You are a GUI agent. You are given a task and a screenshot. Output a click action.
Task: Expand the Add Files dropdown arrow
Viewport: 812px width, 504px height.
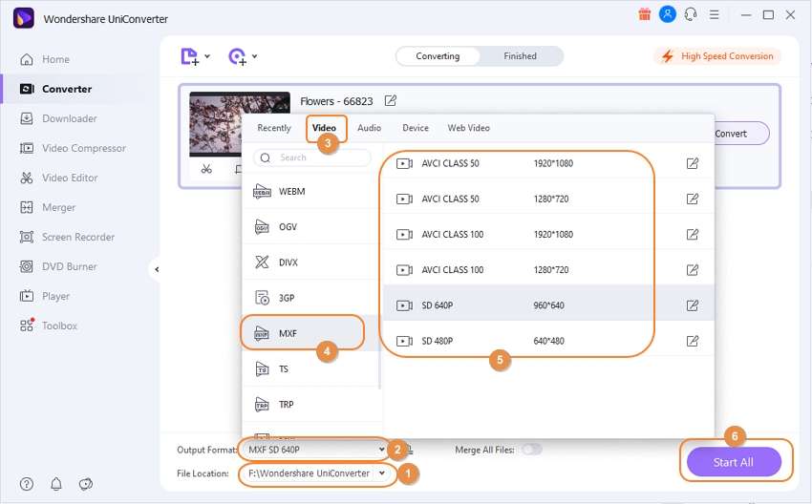[207, 56]
